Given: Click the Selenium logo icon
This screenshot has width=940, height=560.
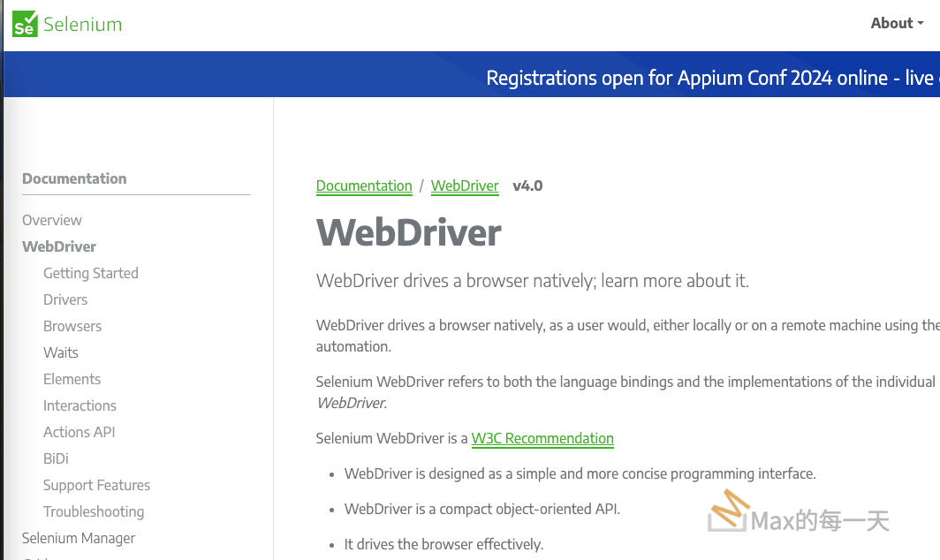Looking at the screenshot, I should tap(26, 24).
